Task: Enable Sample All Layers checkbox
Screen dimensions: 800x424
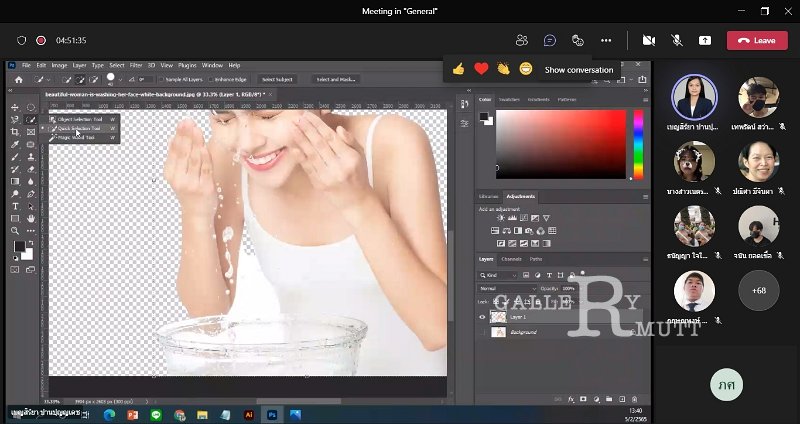Action: [x=162, y=80]
